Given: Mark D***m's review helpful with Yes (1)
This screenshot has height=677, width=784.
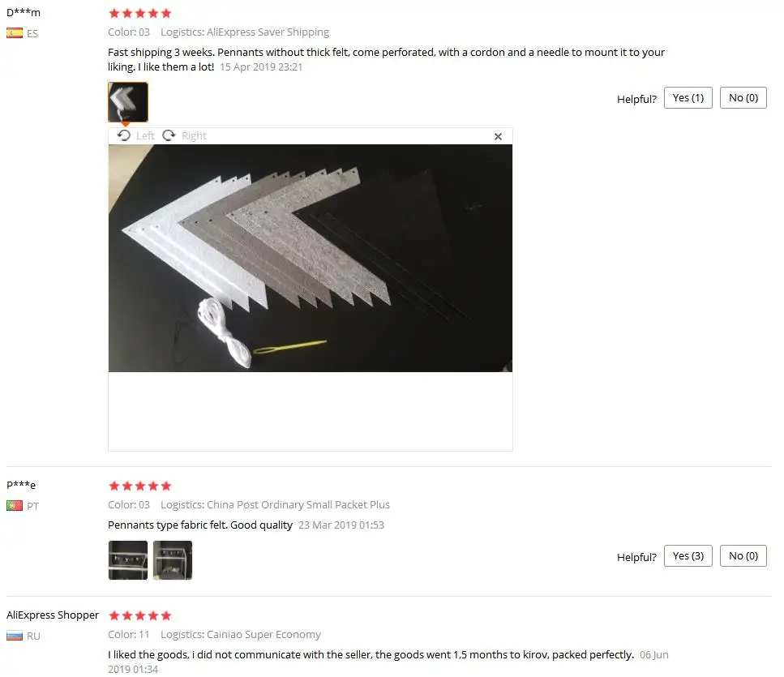Looking at the screenshot, I should pos(688,98).
